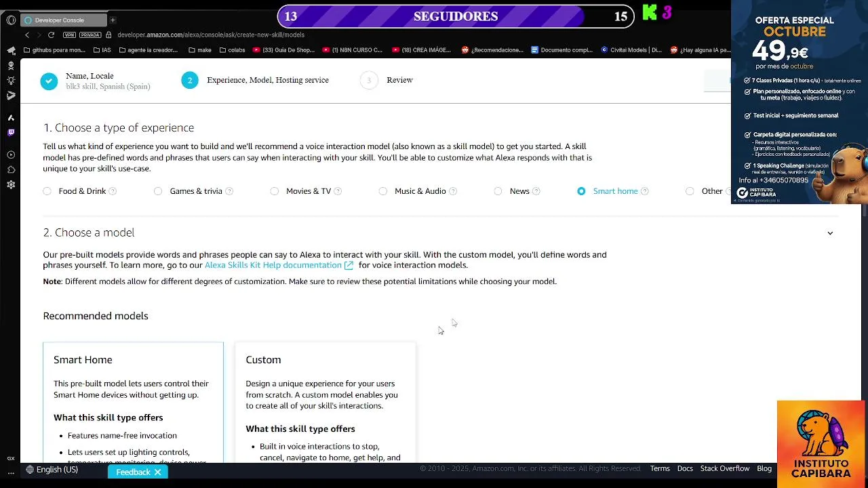Select the Movies & TV radio button
This screenshot has width=868, height=488.
(x=274, y=191)
